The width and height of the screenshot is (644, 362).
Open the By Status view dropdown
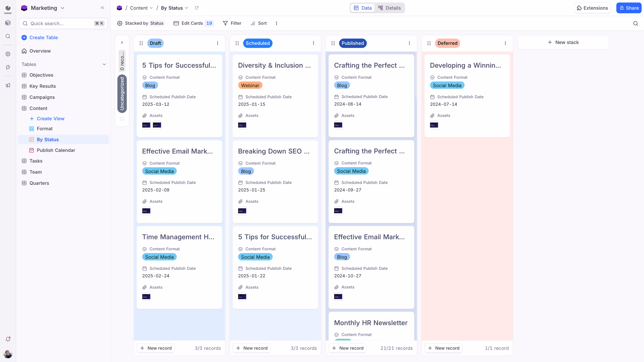tap(174, 8)
